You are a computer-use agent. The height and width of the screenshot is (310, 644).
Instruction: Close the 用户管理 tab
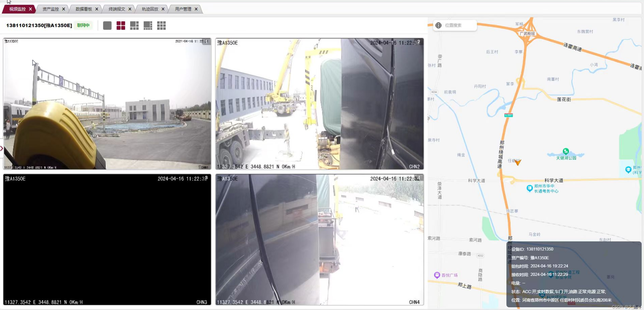pyautogui.click(x=196, y=9)
